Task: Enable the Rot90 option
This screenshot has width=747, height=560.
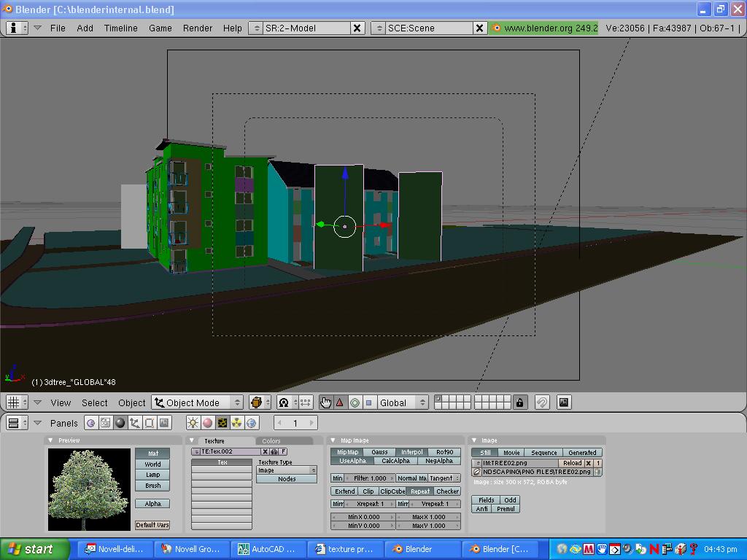Action: (444, 452)
